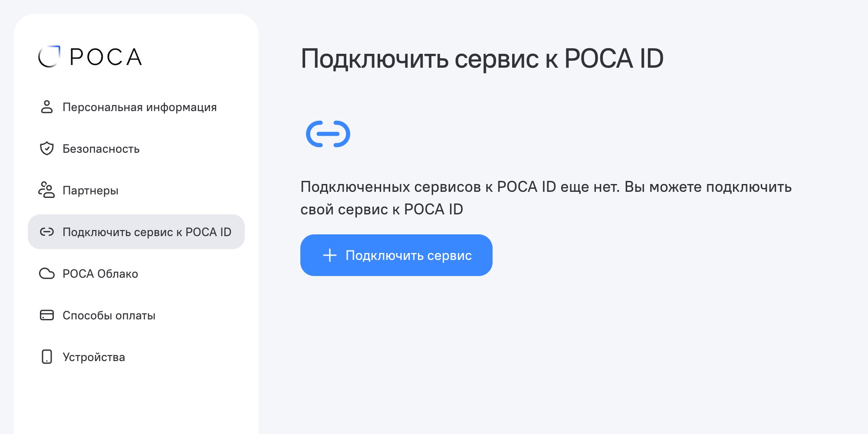Click the link icon in the sidebar
The image size is (868, 434).
[x=47, y=232]
